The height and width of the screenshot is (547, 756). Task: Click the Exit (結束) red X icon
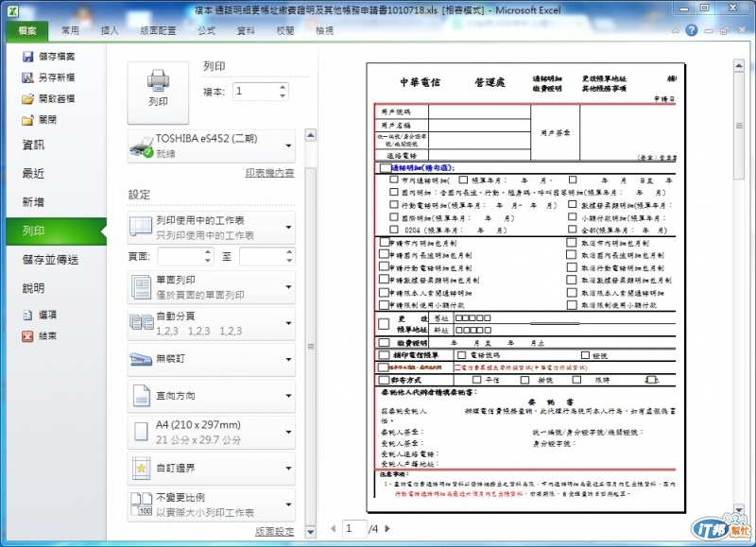(27, 336)
